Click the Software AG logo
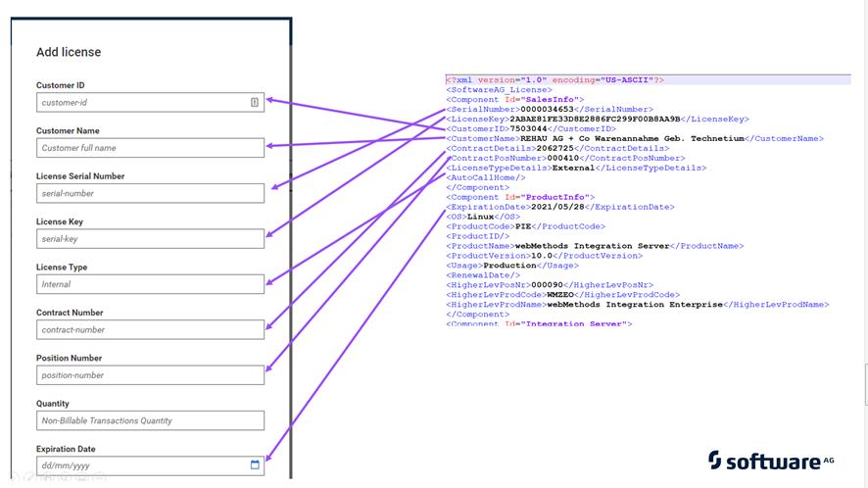Image resolution: width=868 pixels, height=488 pixels. pyautogui.click(x=771, y=461)
